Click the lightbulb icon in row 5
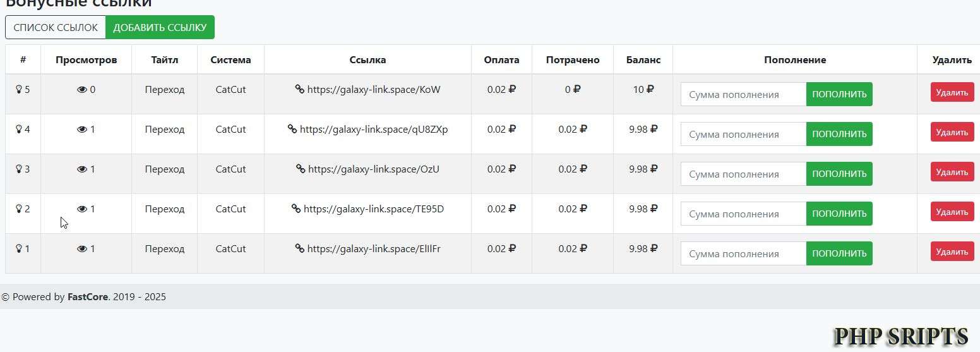 18,90
